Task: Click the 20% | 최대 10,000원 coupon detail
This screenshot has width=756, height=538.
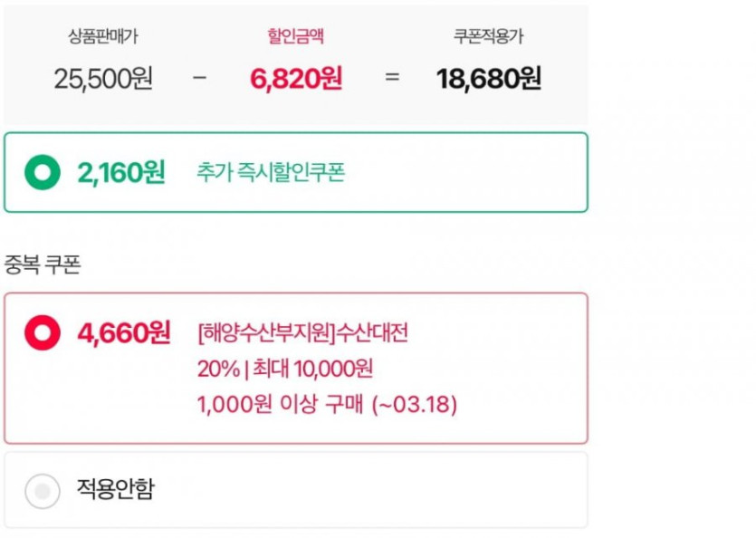Action: (285, 369)
